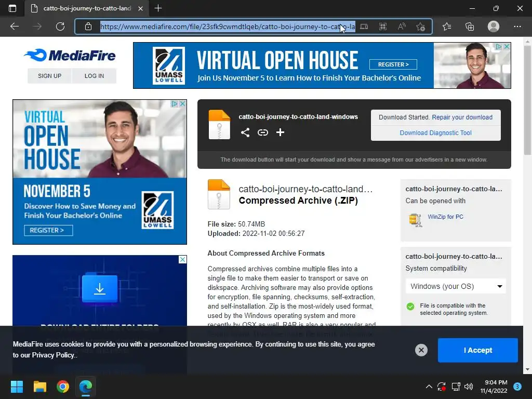Launch Google Chrome from the taskbar
The height and width of the screenshot is (399, 532).
[x=63, y=387]
